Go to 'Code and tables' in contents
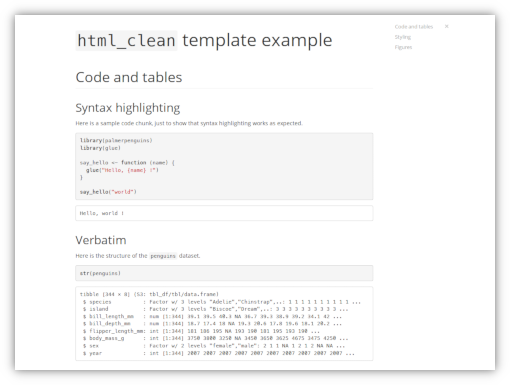 pos(414,27)
